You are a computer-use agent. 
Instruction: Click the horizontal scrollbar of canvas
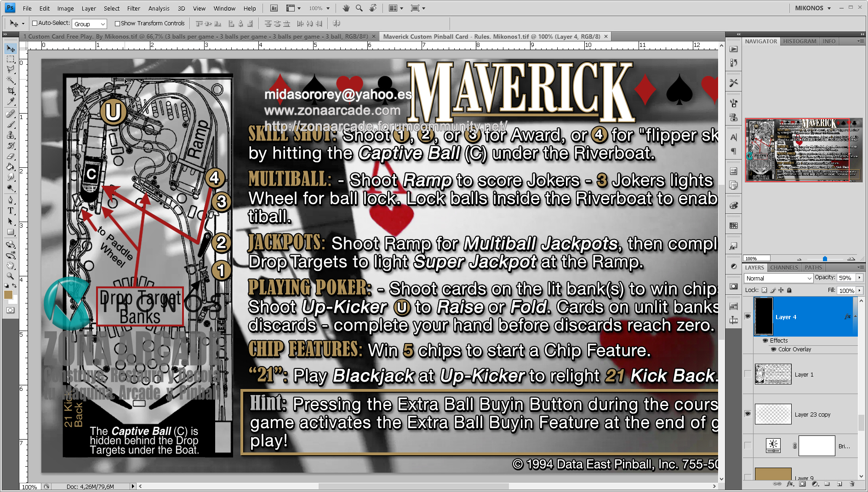click(x=414, y=486)
